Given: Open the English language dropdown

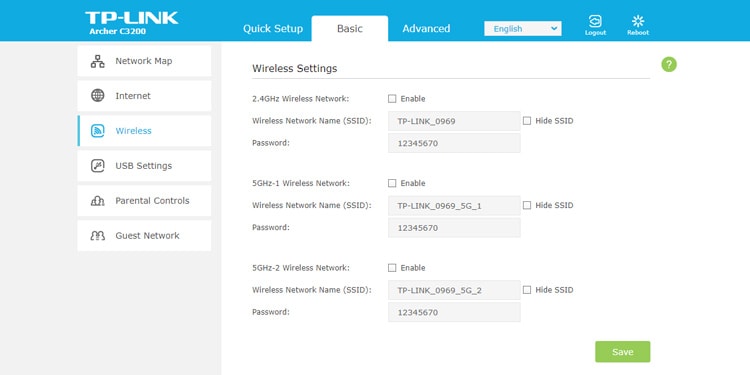Looking at the screenshot, I should (x=523, y=29).
